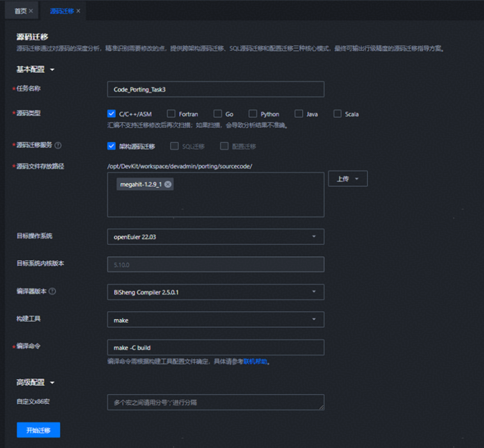Tick the Go source type checkbox
The height and width of the screenshot is (448, 484).
pyautogui.click(x=218, y=114)
